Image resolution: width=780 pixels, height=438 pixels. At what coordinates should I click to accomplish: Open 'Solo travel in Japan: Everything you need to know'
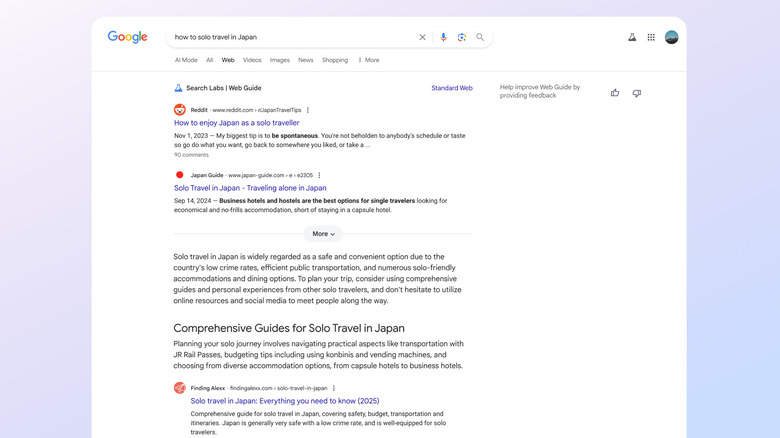pos(285,401)
